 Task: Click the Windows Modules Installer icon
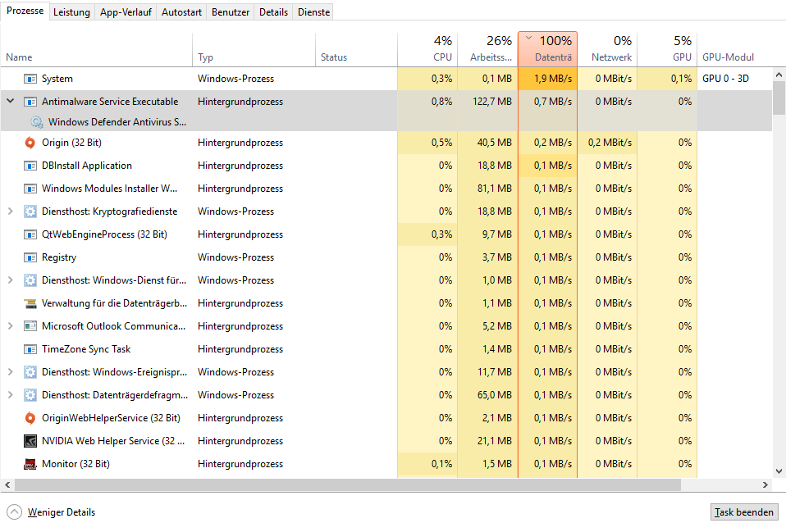30,189
